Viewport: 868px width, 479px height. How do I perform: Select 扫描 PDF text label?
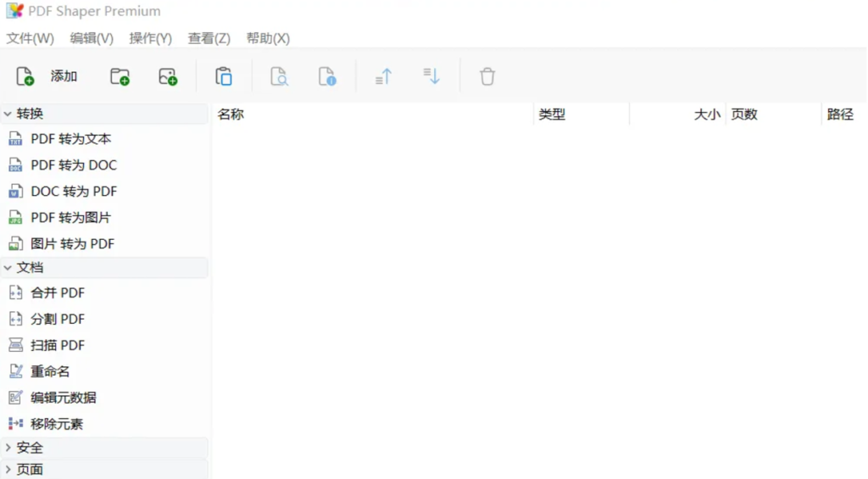point(58,345)
